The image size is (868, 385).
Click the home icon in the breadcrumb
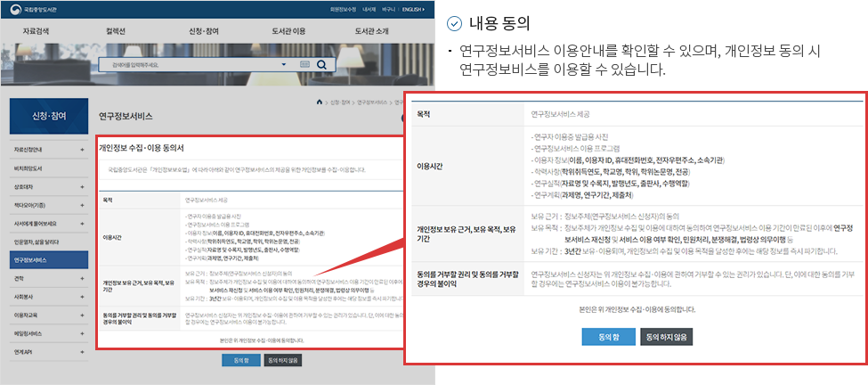[x=320, y=102]
